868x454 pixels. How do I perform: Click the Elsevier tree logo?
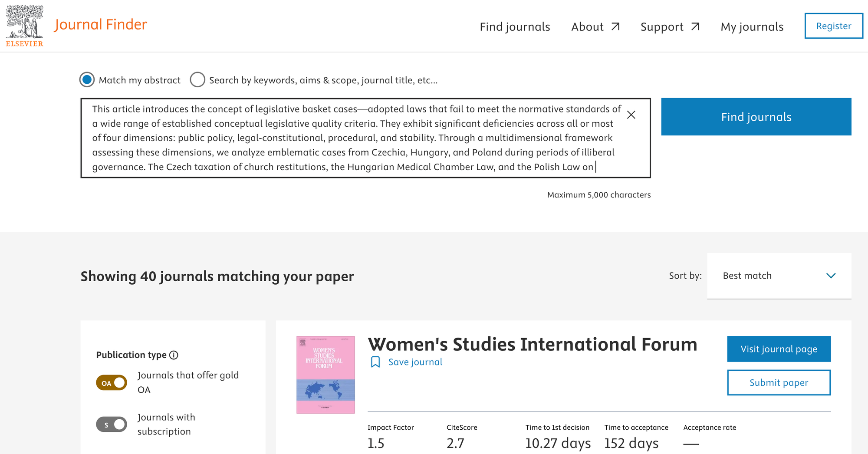(25, 26)
